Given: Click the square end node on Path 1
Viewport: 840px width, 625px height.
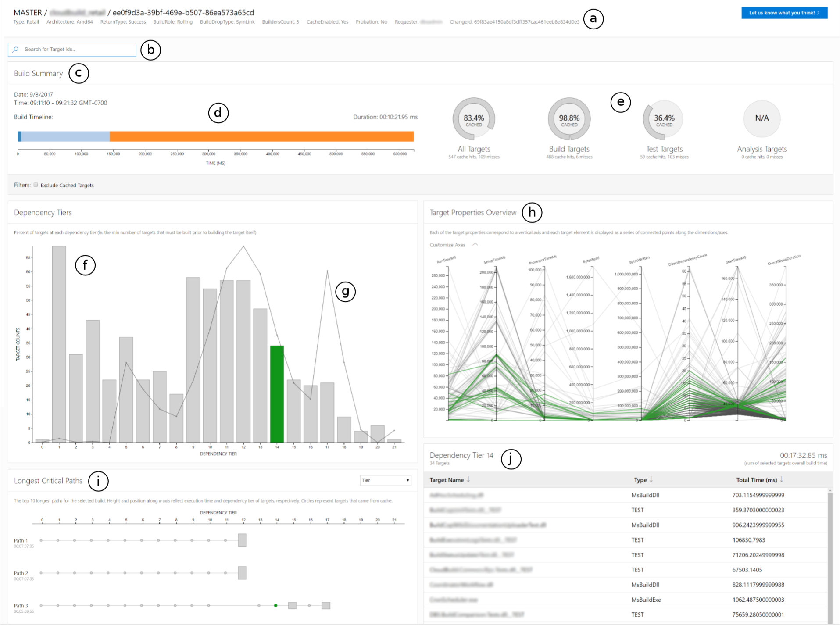Looking at the screenshot, I should tap(242, 540).
